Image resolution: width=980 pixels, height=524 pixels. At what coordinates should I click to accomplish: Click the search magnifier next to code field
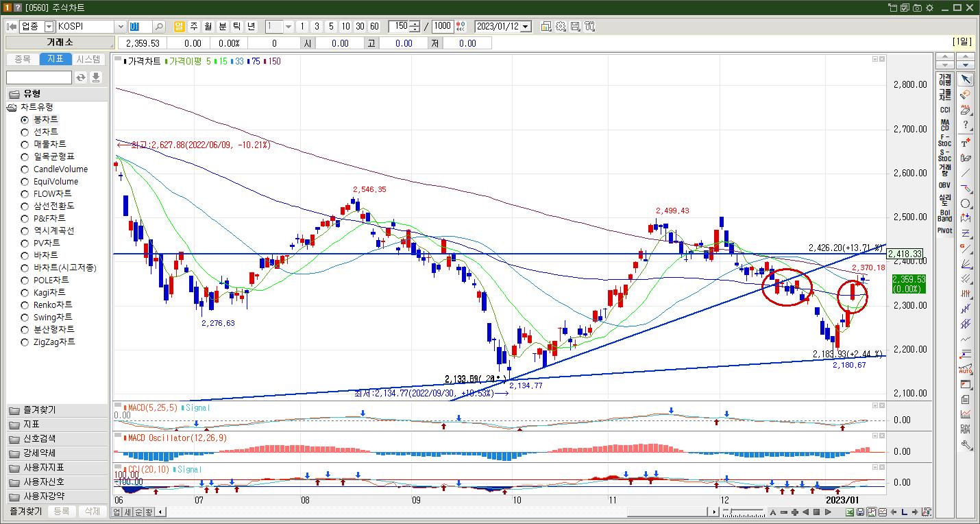[159, 26]
